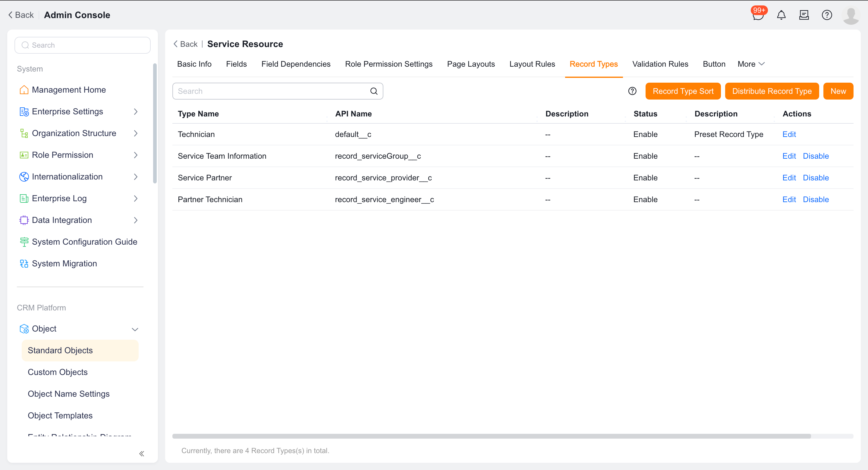Click the record types help icon

pyautogui.click(x=632, y=91)
